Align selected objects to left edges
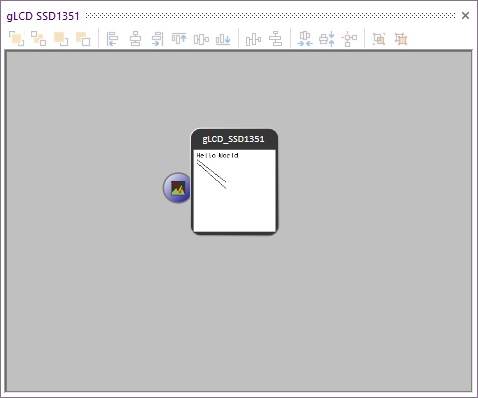 click(x=113, y=39)
